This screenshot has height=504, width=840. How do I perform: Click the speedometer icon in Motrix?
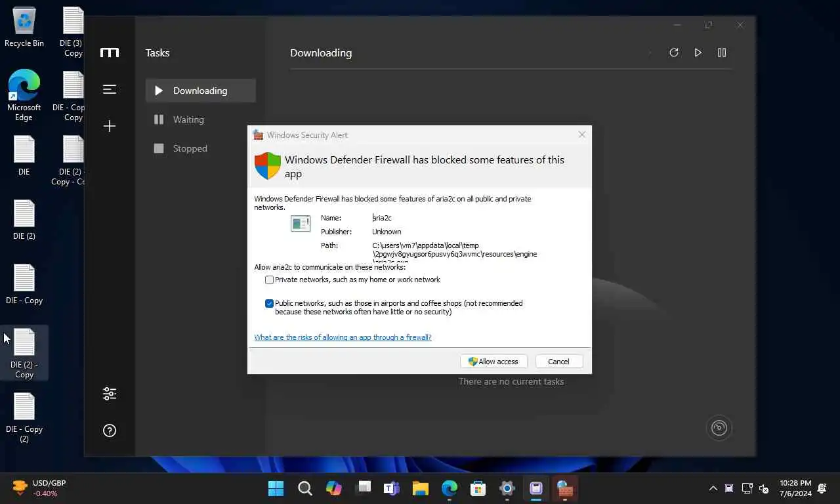(x=719, y=428)
